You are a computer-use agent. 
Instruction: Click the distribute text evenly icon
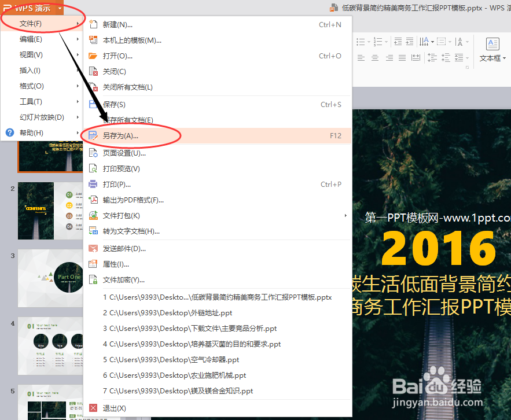coord(415,57)
